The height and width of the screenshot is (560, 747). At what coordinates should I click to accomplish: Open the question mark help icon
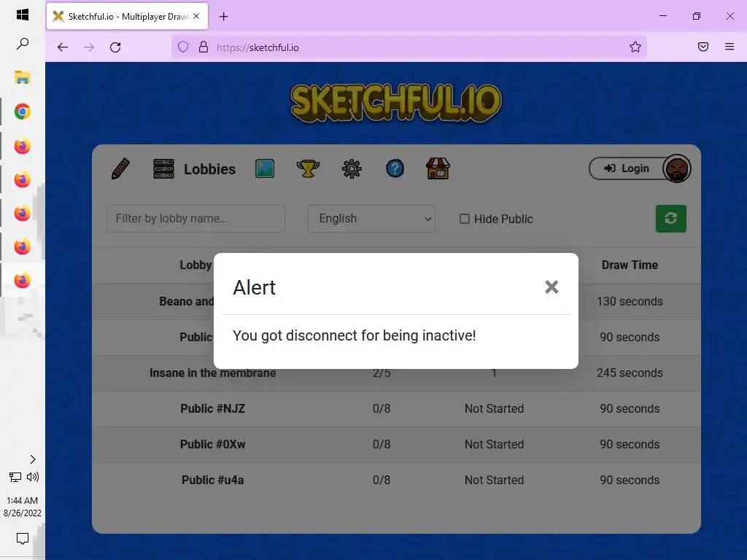[395, 168]
